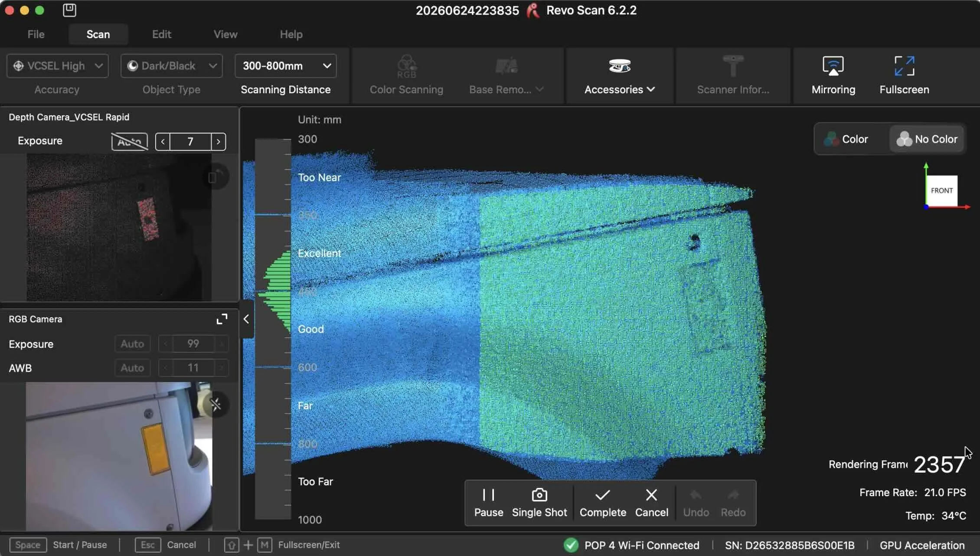Open the Scanning Distance 300-800mm dropdown
This screenshot has width=980, height=556.
point(286,66)
